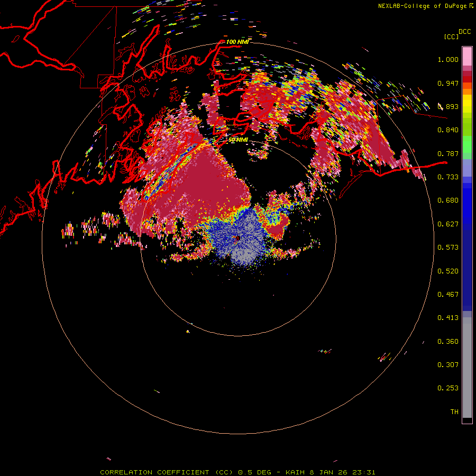Click the 0.947 scale value
Viewport: 476px width, 476px height.
448,83
